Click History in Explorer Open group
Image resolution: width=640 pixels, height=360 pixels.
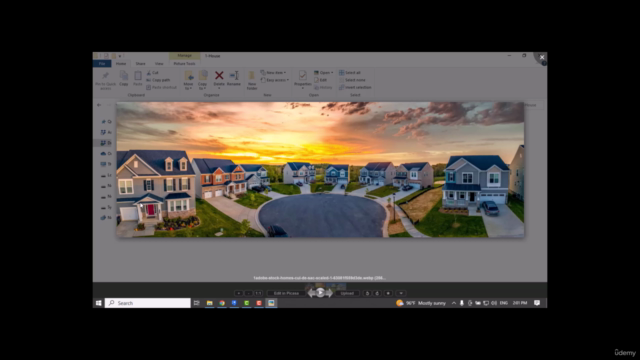pyautogui.click(x=323, y=87)
